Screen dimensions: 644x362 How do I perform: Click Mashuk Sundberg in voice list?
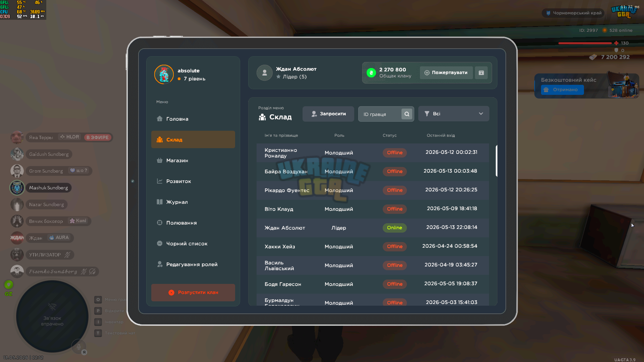click(49, 188)
